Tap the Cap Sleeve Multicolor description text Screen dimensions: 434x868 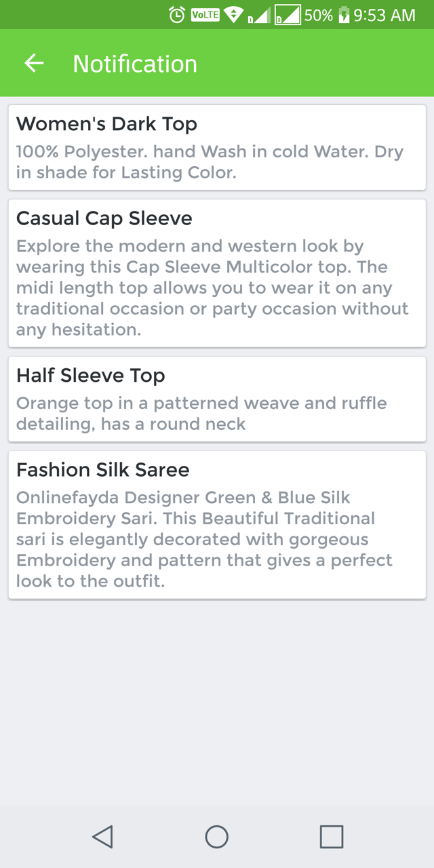[212, 288]
